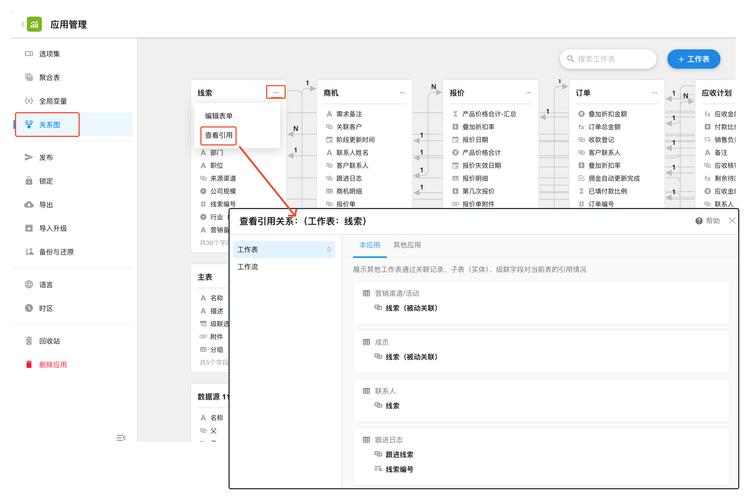The width and height of the screenshot is (750, 500).
Task: Click the 线索编号 field in 跟进日志
Action: pos(399,469)
